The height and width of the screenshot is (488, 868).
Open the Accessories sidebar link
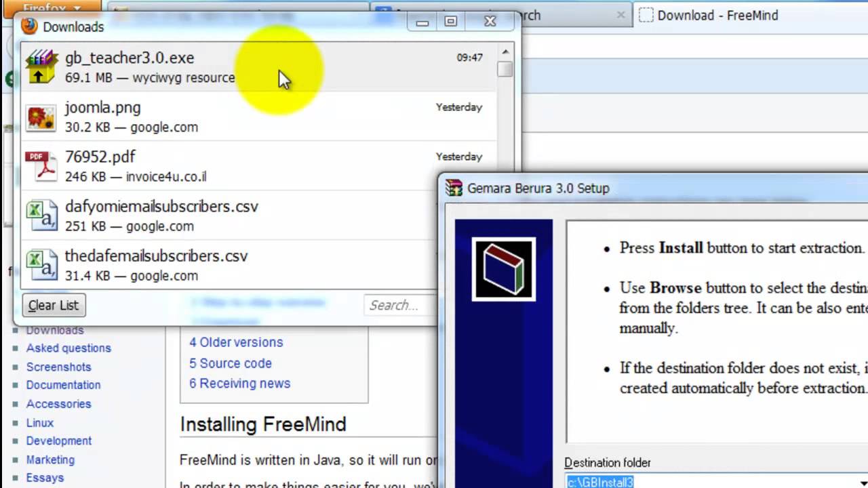(58, 403)
